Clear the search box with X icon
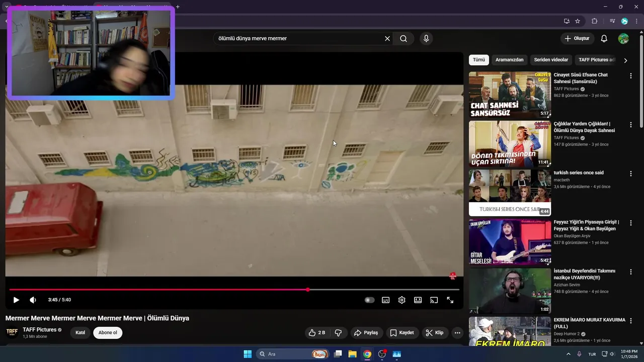Viewport: 644px width, 362px height. point(387,39)
